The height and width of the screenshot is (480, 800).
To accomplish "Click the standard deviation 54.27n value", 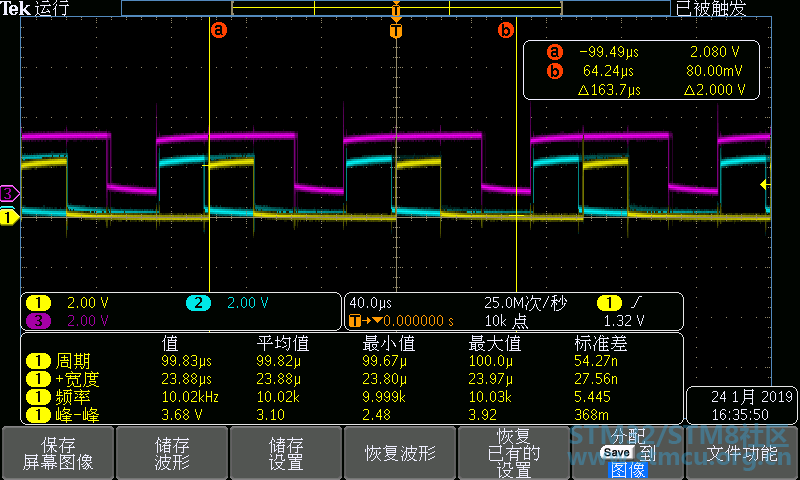I will tap(596, 361).
